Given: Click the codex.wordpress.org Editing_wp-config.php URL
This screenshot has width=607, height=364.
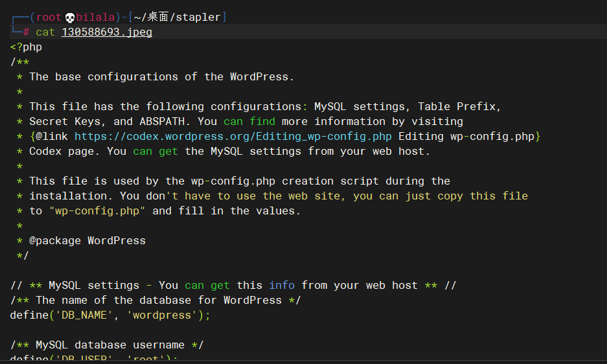Looking at the screenshot, I should tap(233, 136).
